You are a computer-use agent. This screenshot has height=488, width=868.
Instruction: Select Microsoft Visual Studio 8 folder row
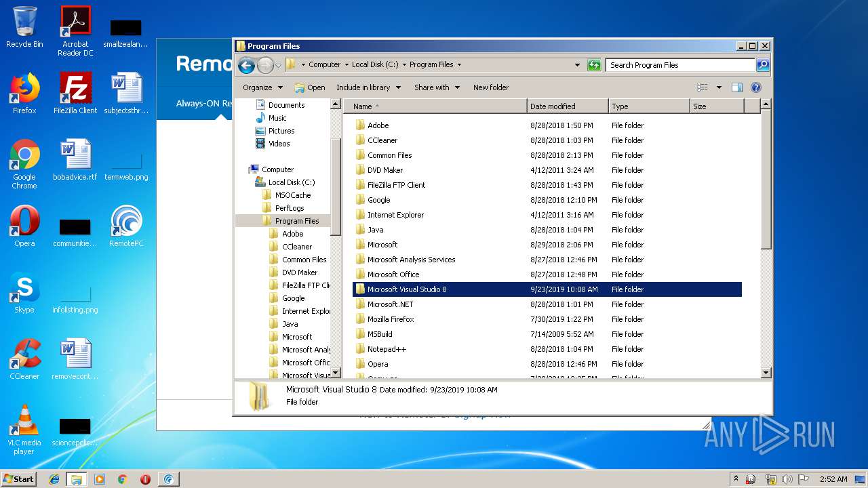point(547,289)
